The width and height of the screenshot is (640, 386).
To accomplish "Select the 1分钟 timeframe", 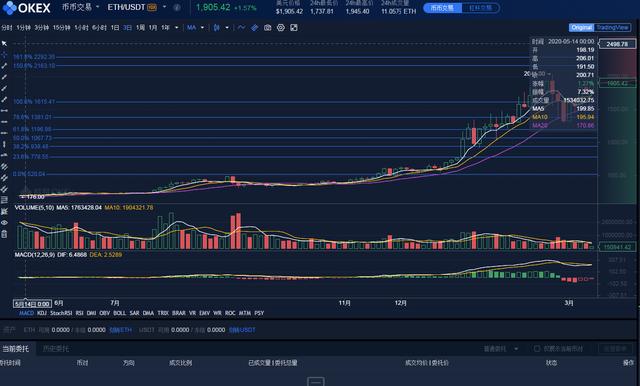I will point(24,28).
